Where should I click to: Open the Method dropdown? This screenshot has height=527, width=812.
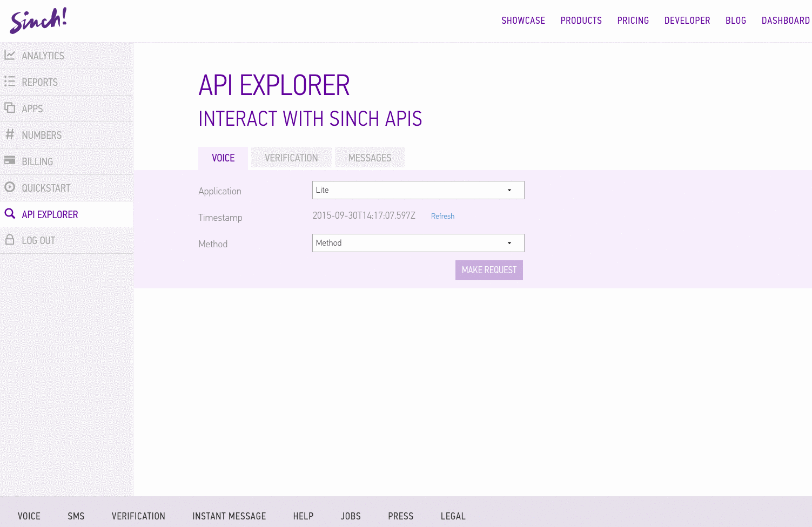click(x=418, y=243)
